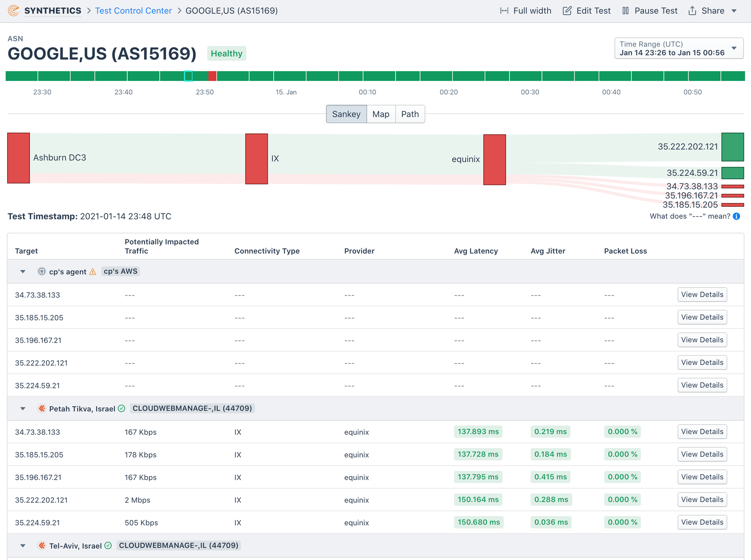Click the health check toggle beside Tel-Aviv, Israel
This screenshot has height=560, width=751.
coord(108,545)
